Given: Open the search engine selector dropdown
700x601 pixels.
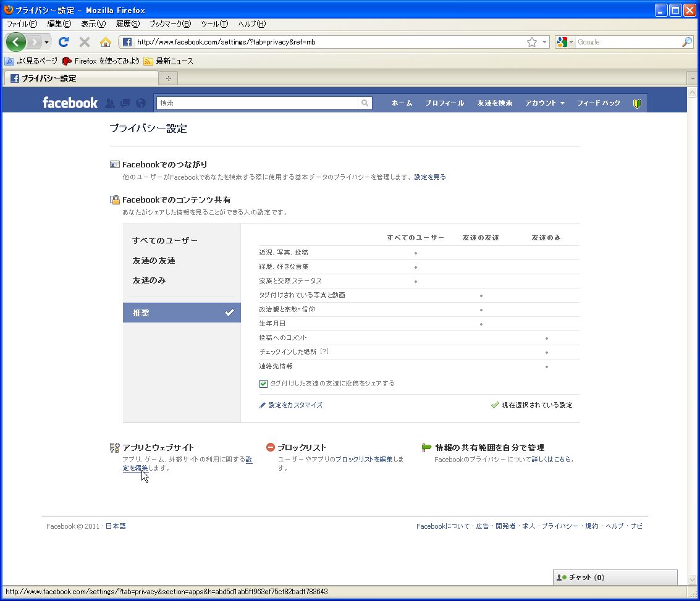Looking at the screenshot, I should tap(565, 42).
